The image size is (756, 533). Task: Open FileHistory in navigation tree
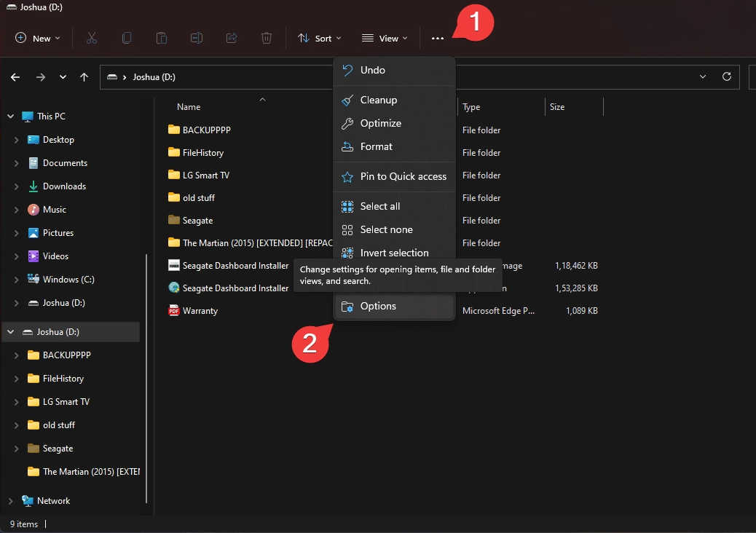pyautogui.click(x=55, y=379)
